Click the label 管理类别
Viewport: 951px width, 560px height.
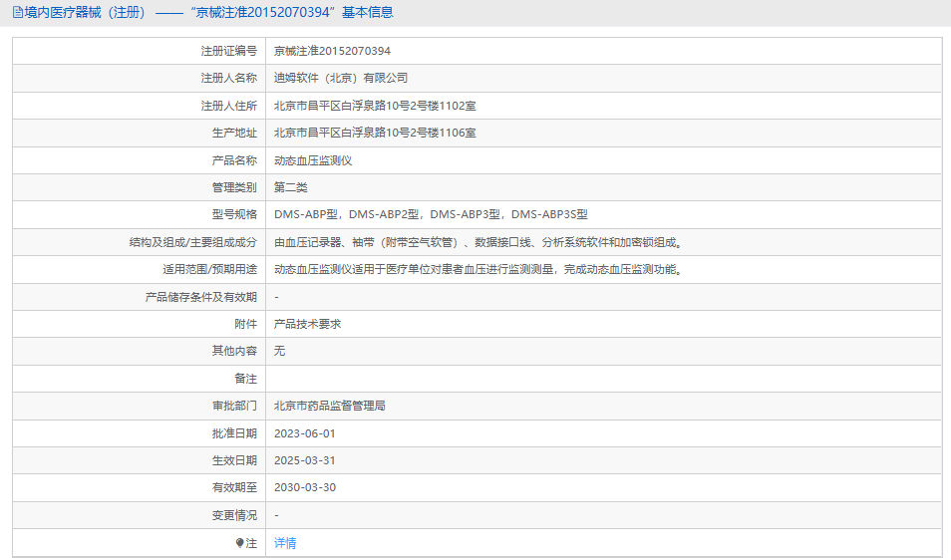coord(234,187)
